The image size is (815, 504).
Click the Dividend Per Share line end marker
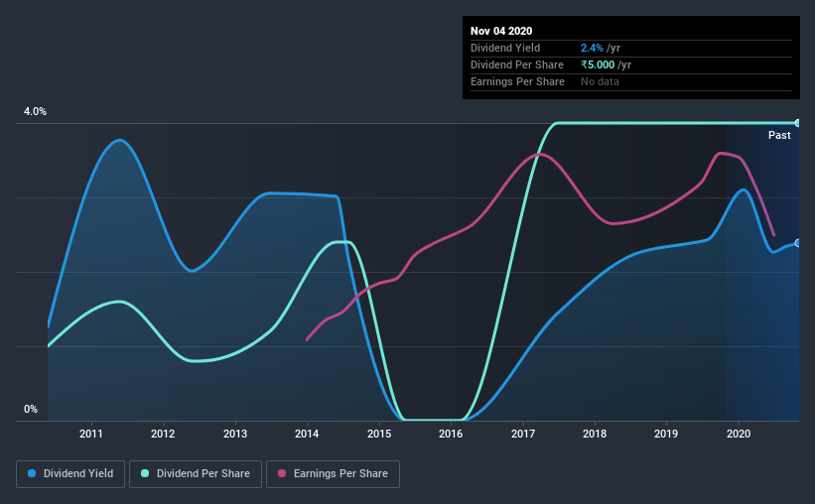point(798,123)
